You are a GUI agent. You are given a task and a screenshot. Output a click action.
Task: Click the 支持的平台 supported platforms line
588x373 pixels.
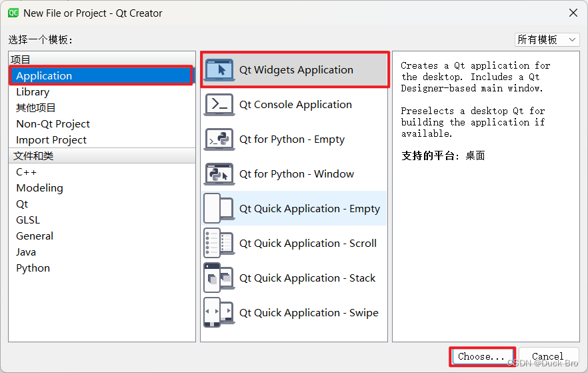[443, 155]
